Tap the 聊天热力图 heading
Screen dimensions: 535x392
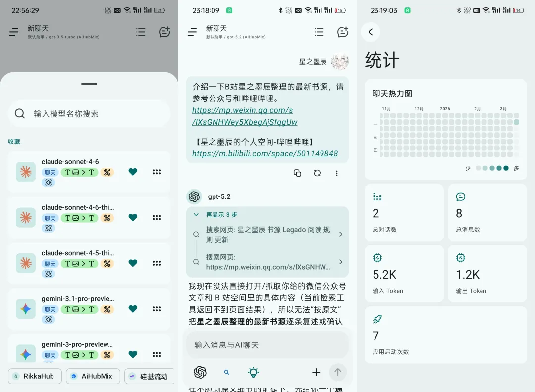coord(392,94)
